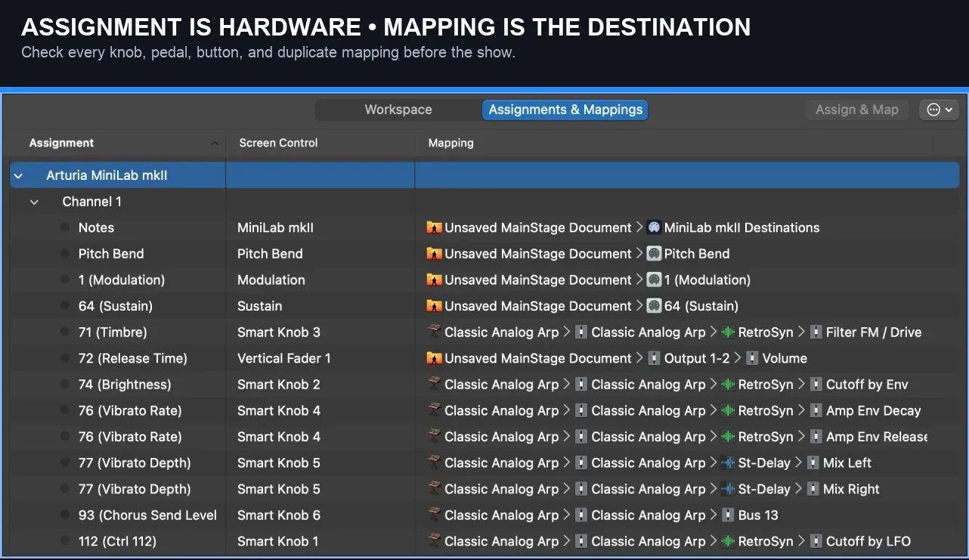Click the Volume parameter icon

click(x=752, y=358)
